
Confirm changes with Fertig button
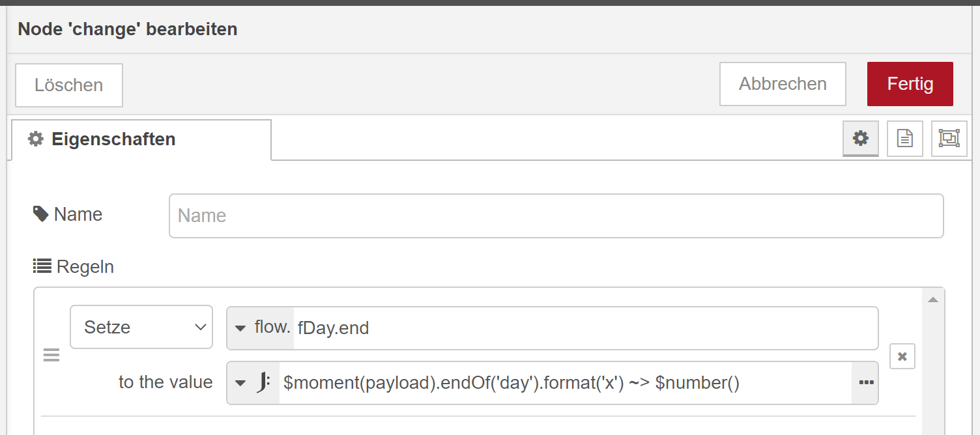click(x=910, y=84)
